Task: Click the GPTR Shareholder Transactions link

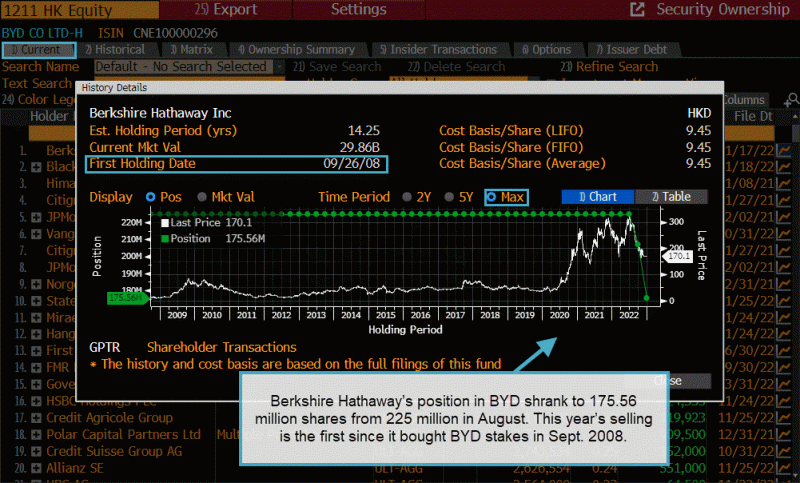Action: 193,347
